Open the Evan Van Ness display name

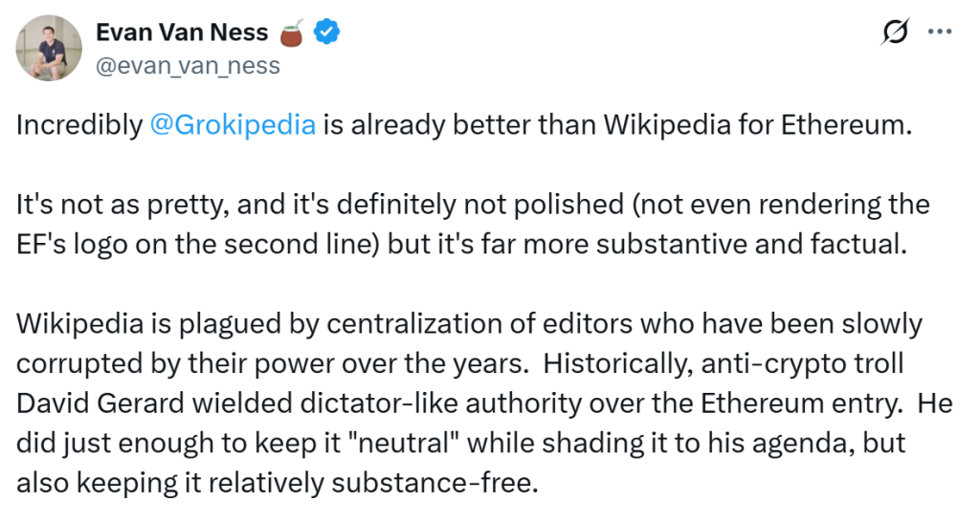(x=182, y=33)
